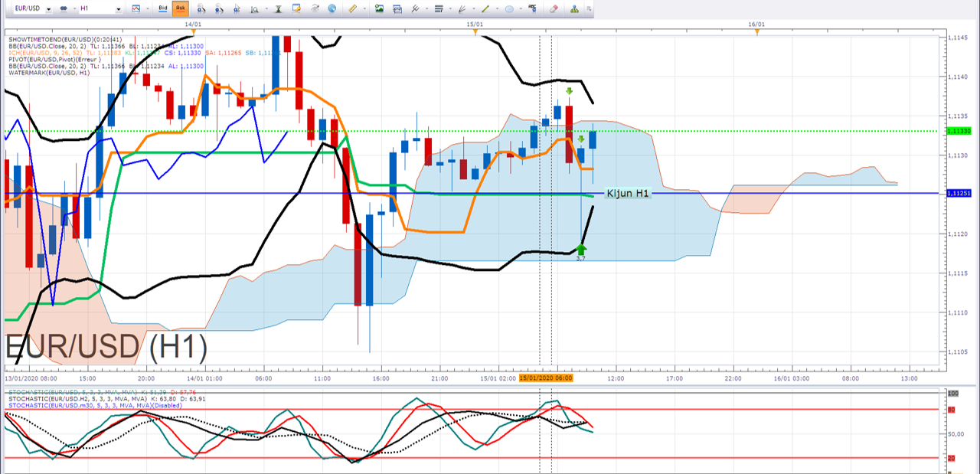
Task: Click the highlighted 15/01/2020 06:00 time label
Action: point(546,378)
